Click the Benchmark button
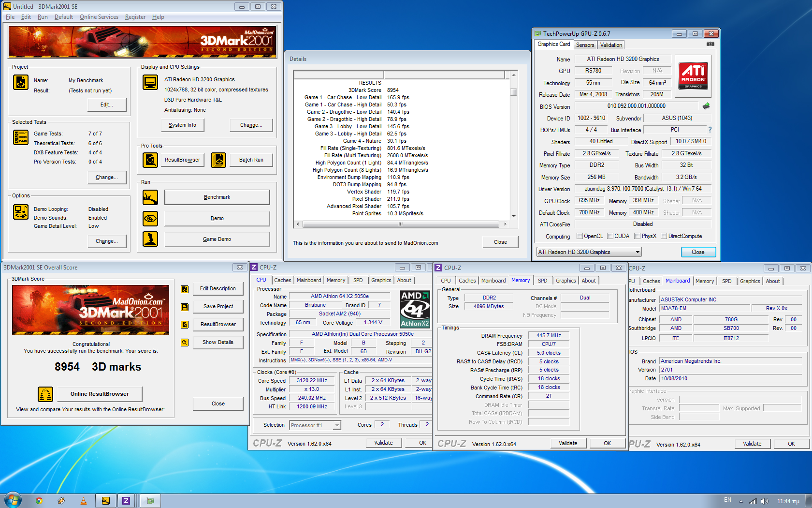This screenshot has height=508, width=812. [217, 197]
